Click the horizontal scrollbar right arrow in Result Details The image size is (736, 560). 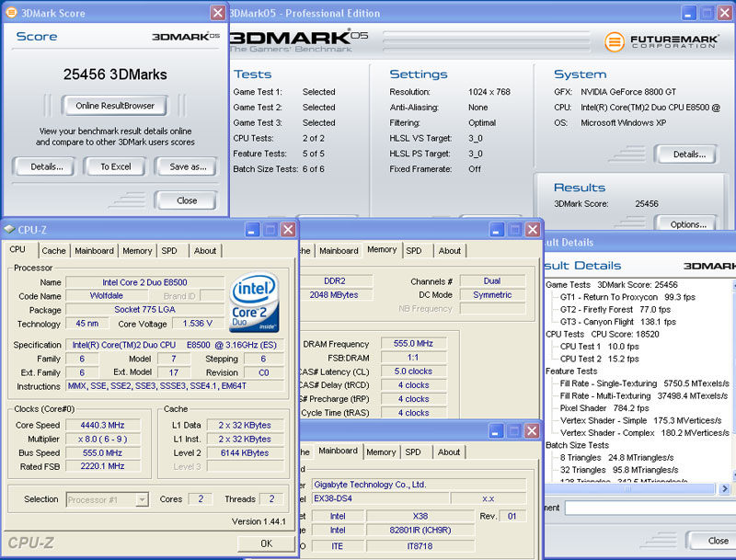point(725,488)
